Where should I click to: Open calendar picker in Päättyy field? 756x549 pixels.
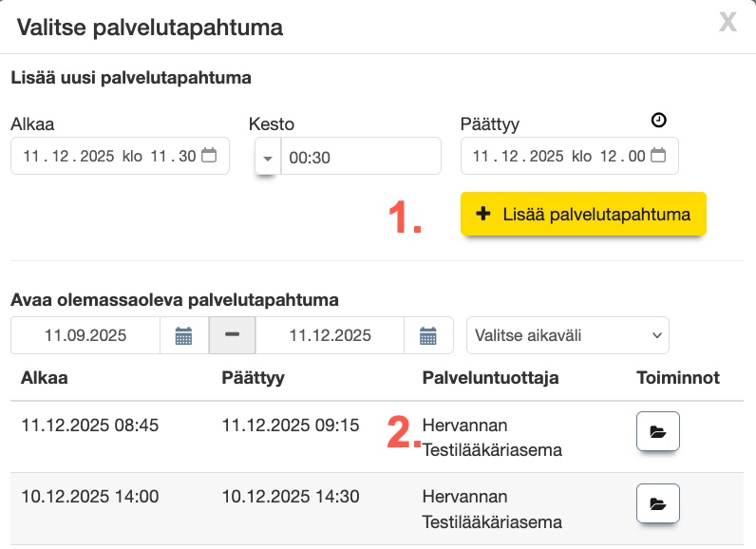click(x=658, y=156)
